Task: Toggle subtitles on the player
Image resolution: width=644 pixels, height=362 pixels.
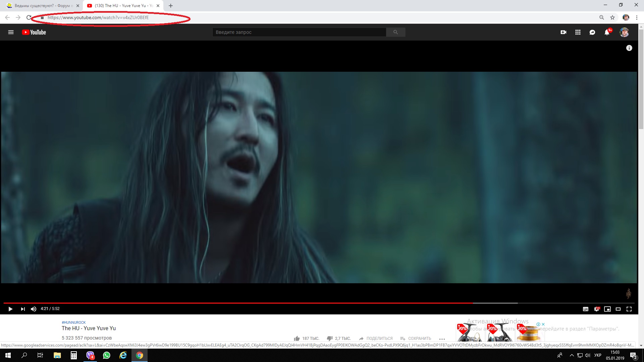Action: coord(586,309)
